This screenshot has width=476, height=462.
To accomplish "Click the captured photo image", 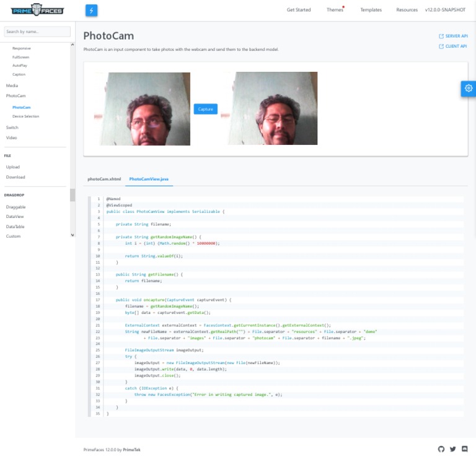I will (269, 108).
